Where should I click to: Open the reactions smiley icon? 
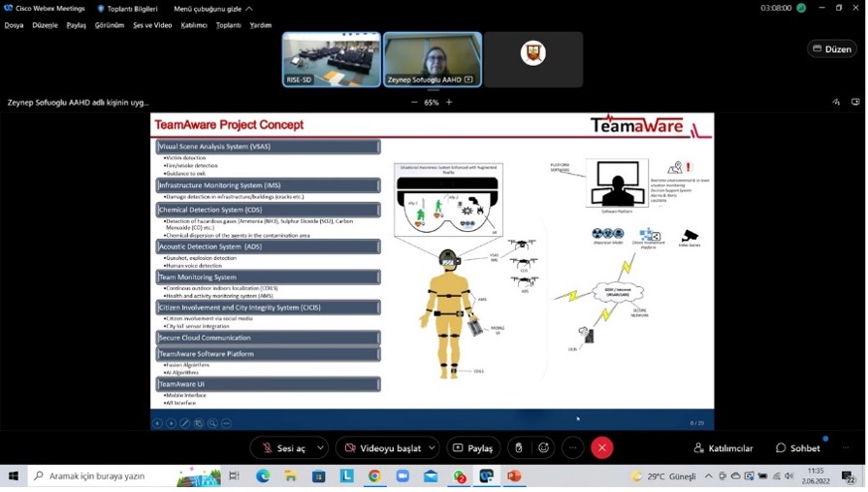(544, 447)
